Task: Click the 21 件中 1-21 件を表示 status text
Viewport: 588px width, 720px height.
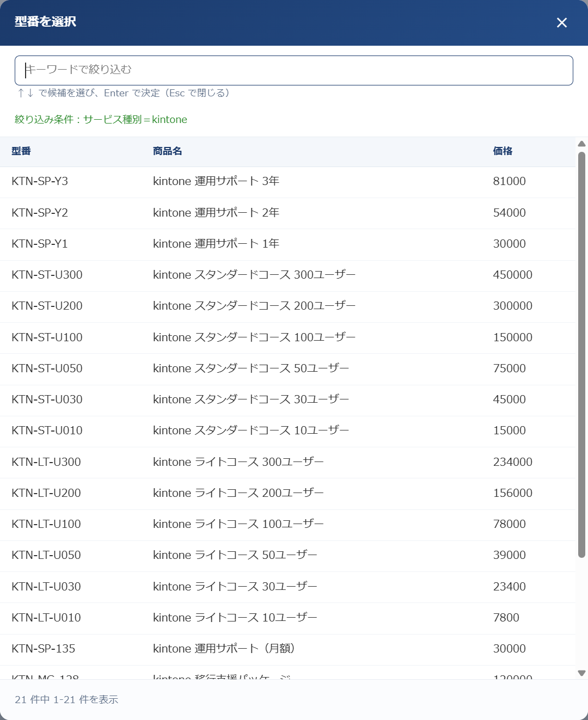Action: pos(66,700)
